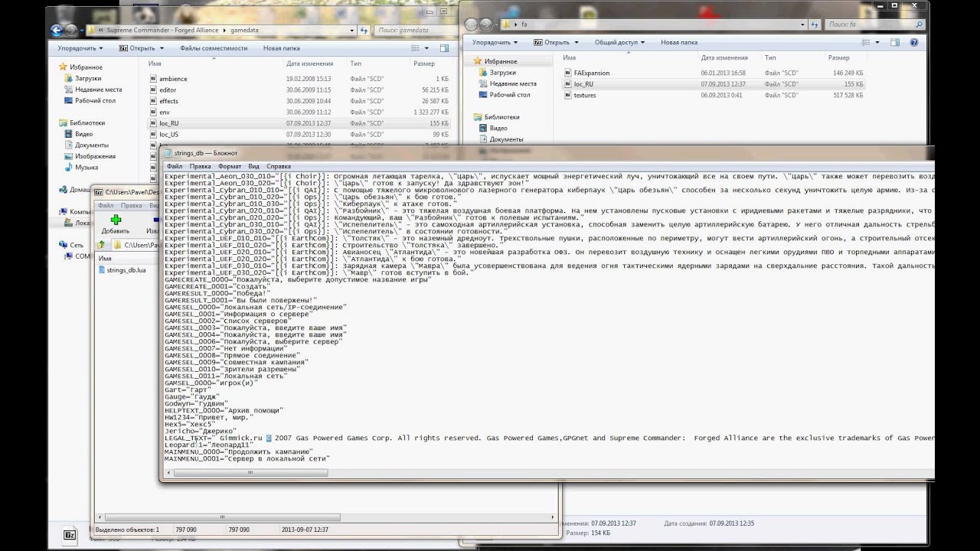Open Вид menu in Notepad
Viewport: 980px width, 551px height.
(253, 166)
